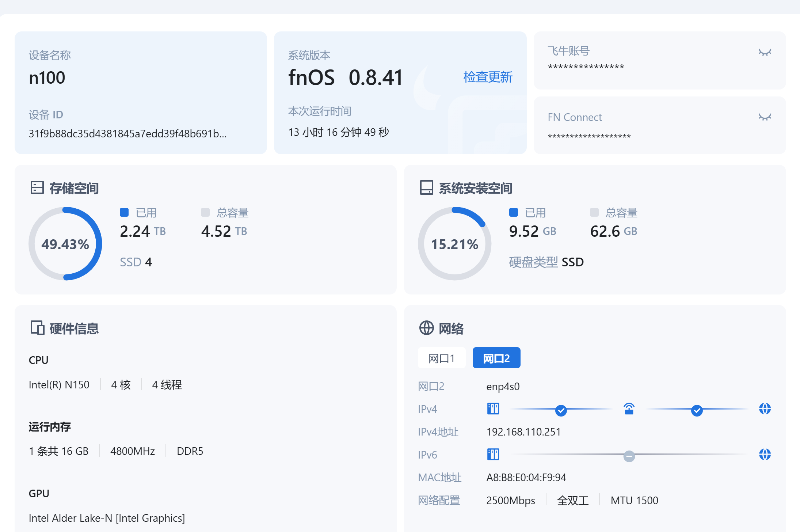Click the IPv4 row internet globe icon
The height and width of the screenshot is (532, 800).
(x=765, y=408)
